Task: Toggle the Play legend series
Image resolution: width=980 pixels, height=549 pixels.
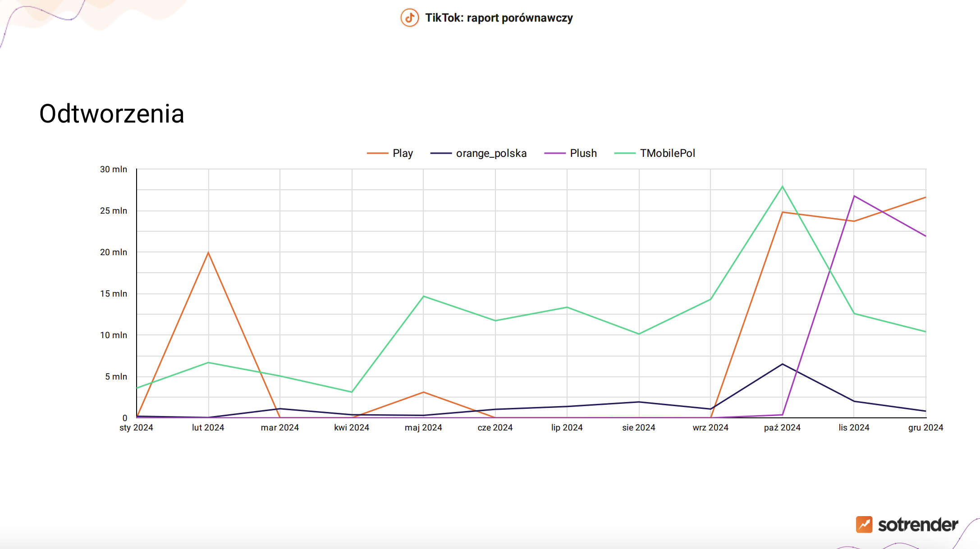Action: [403, 153]
